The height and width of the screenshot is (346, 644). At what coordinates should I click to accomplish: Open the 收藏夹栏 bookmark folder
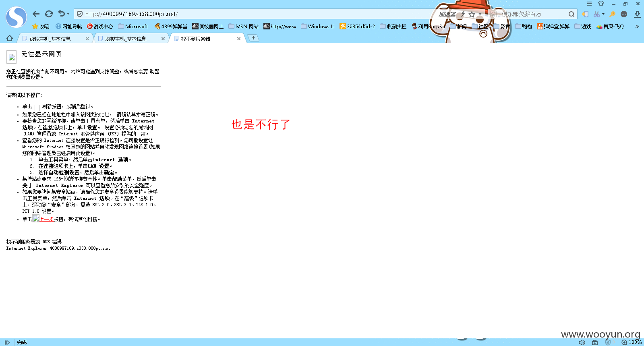[393, 27]
